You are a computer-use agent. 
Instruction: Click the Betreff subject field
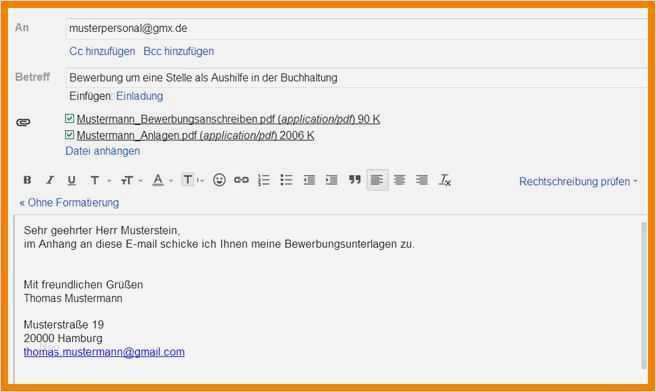[x=357, y=78]
